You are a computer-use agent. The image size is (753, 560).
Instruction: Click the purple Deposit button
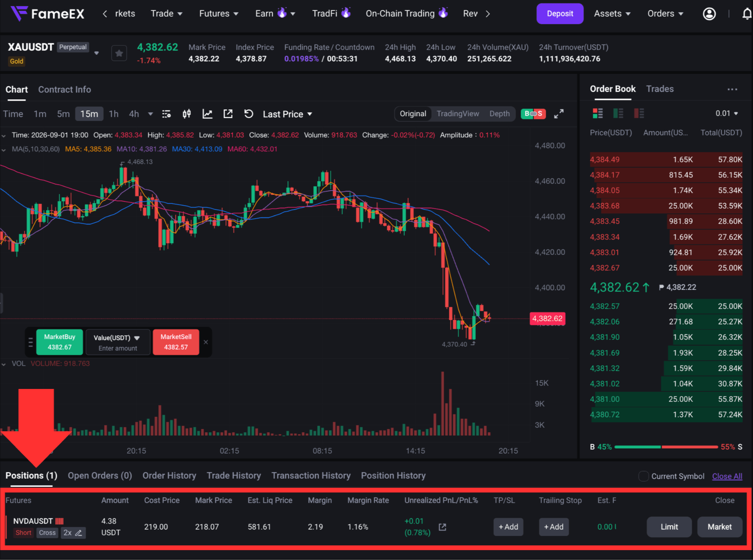[560, 14]
